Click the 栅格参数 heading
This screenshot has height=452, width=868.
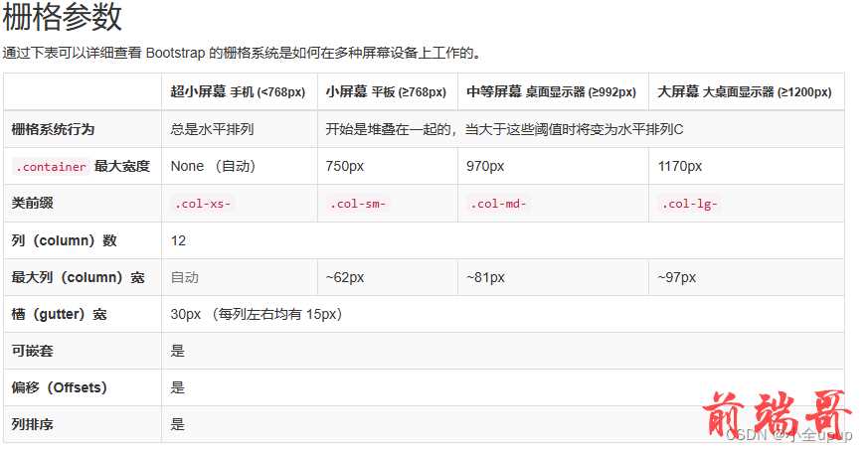pyautogui.click(x=62, y=17)
